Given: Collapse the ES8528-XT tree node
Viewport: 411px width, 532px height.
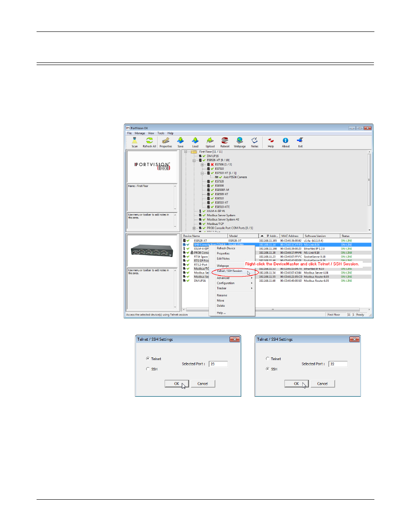Looking at the screenshot, I should click(x=194, y=160).
